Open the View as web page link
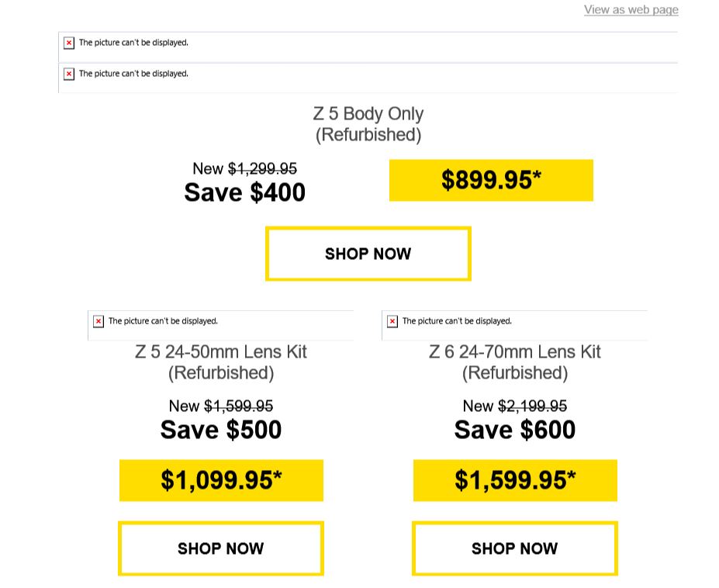The image size is (719, 588). click(x=631, y=9)
